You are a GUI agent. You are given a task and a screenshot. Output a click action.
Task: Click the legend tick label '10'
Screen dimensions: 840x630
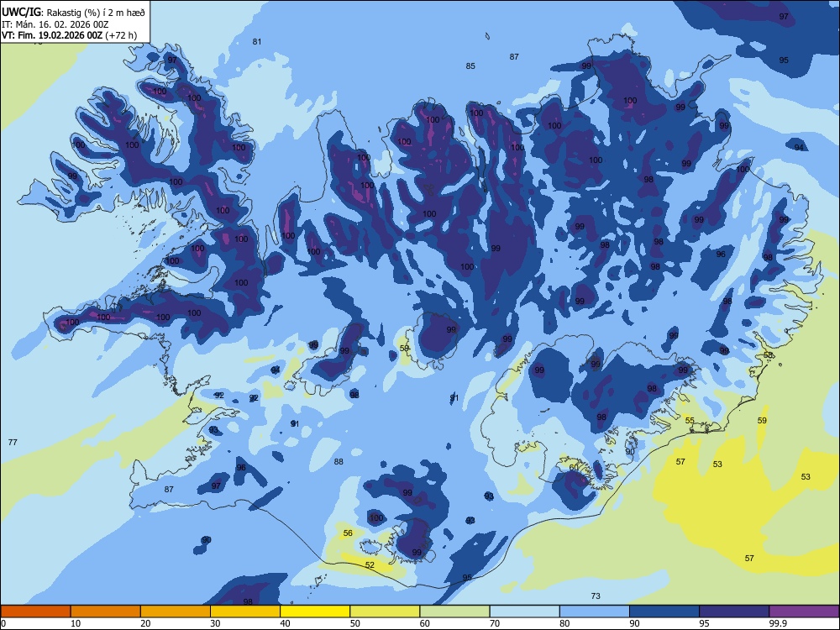[76, 623]
